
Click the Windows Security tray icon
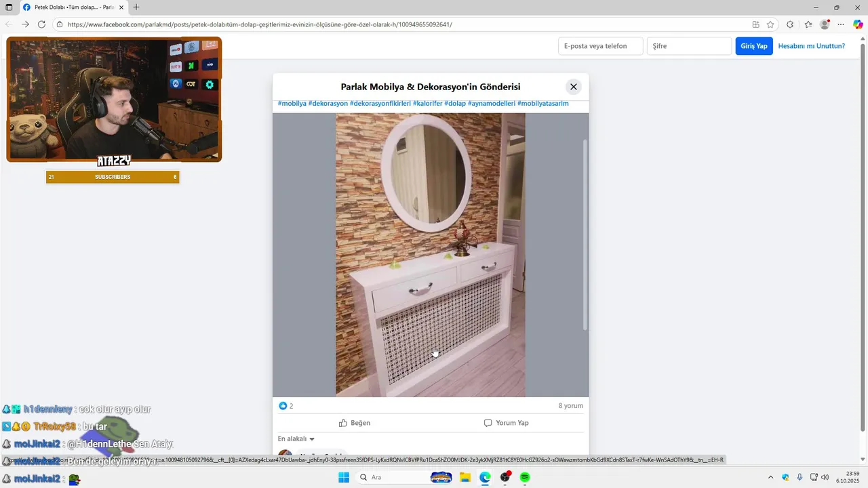pyautogui.click(x=785, y=477)
